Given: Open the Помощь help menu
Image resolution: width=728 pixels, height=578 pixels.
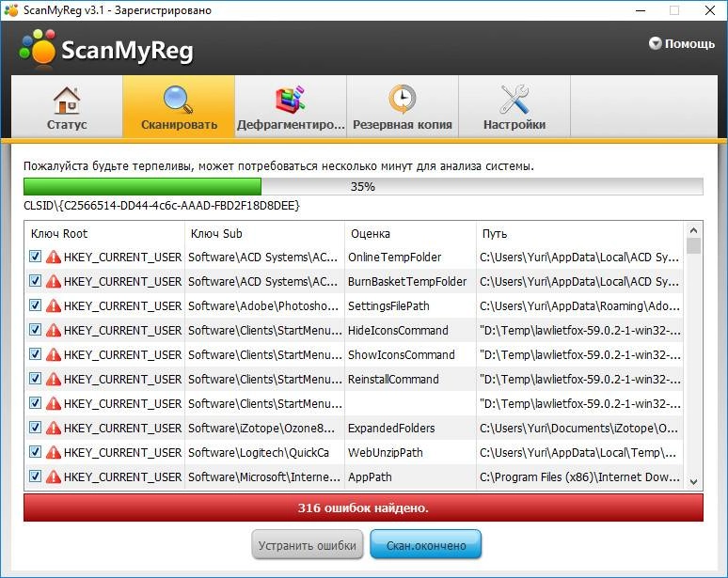Looking at the screenshot, I should pos(682,43).
